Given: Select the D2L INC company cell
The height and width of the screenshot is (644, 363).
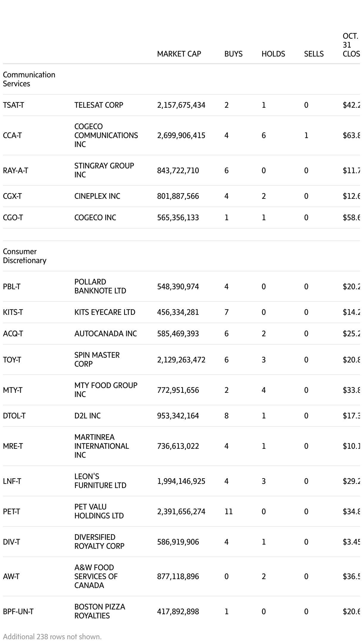Looking at the screenshot, I should (87, 416).
